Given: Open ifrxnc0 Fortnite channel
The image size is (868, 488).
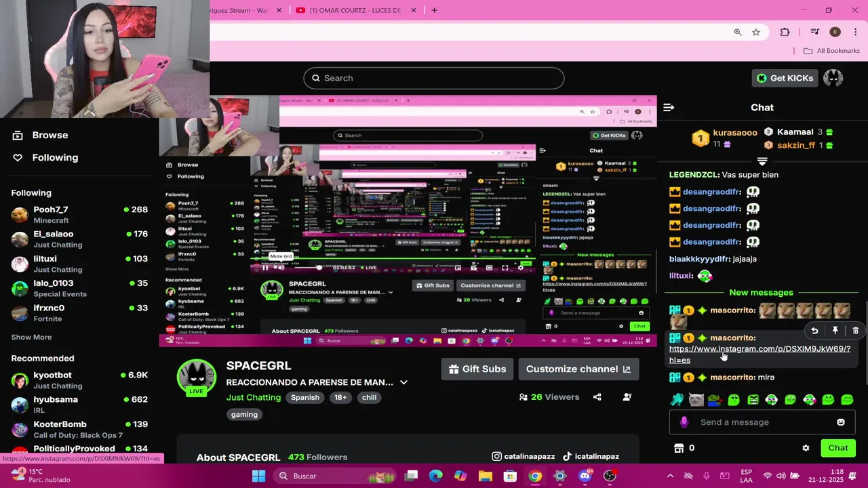Looking at the screenshot, I should [x=80, y=312].
